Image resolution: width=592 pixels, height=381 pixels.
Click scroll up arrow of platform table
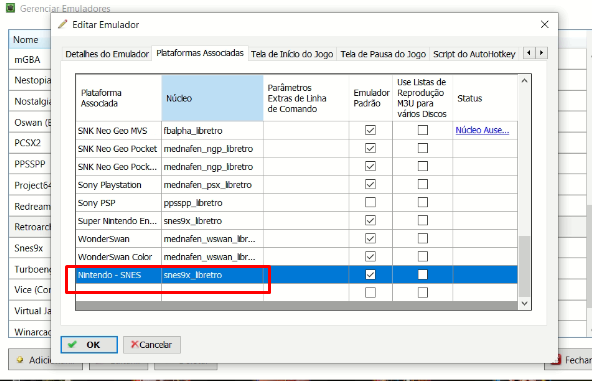(524, 80)
